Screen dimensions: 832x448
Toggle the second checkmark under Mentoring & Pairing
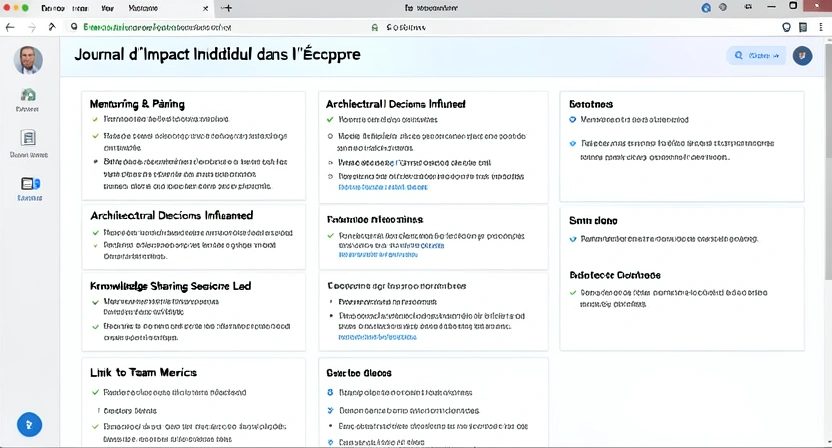point(96,136)
